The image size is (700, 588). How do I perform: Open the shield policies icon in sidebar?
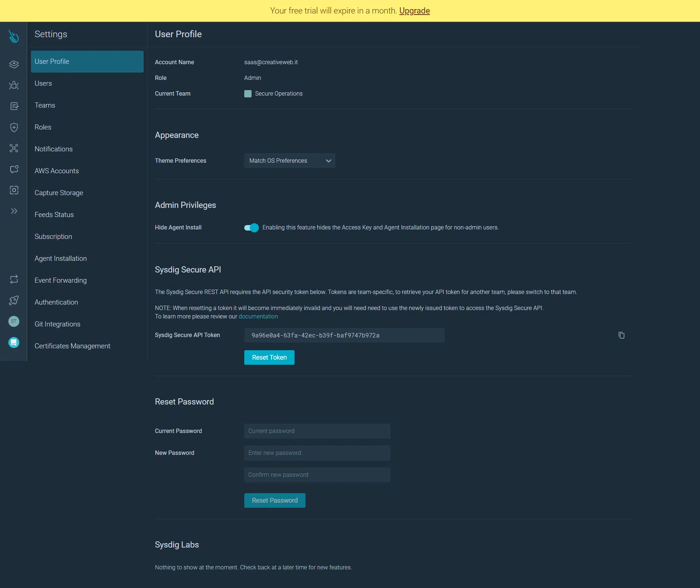(x=14, y=127)
